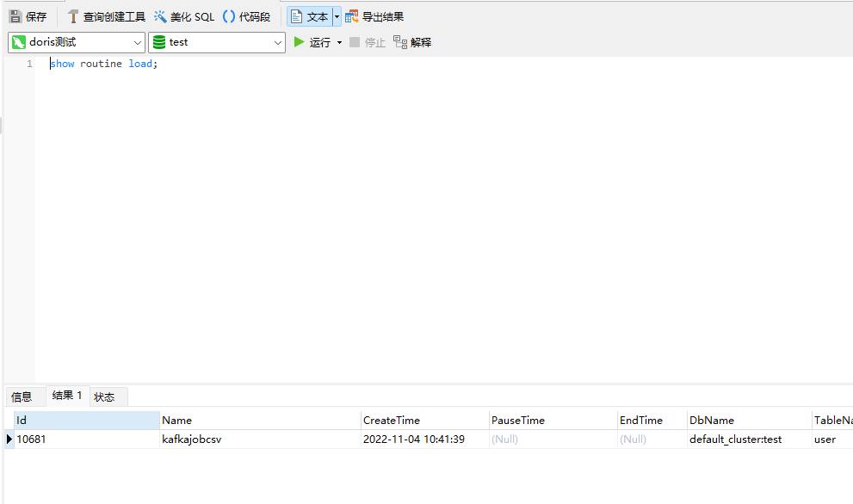Click Beautify SQL (美化 SQL) wand icon
The image size is (853, 504).
pyautogui.click(x=161, y=16)
